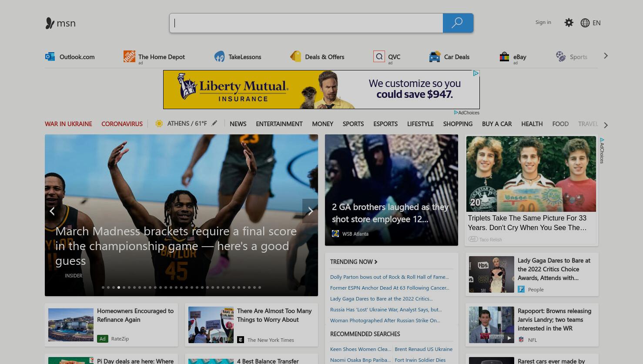
Task: Click The New York Times source icon
Action: coord(241,340)
